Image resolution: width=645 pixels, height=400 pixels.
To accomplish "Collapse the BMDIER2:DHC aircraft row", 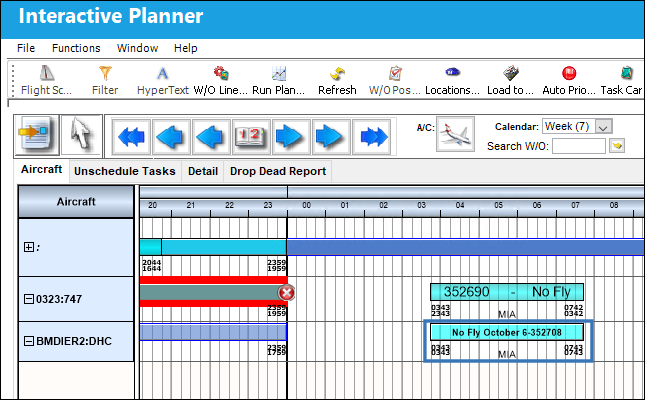I will point(29,341).
